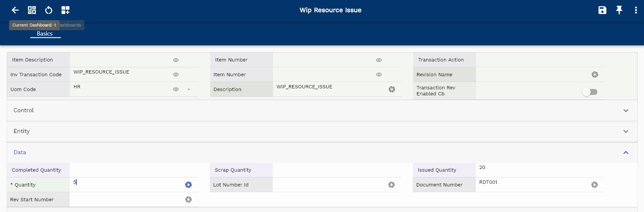Click the add dashboard widget icon

(x=65, y=10)
